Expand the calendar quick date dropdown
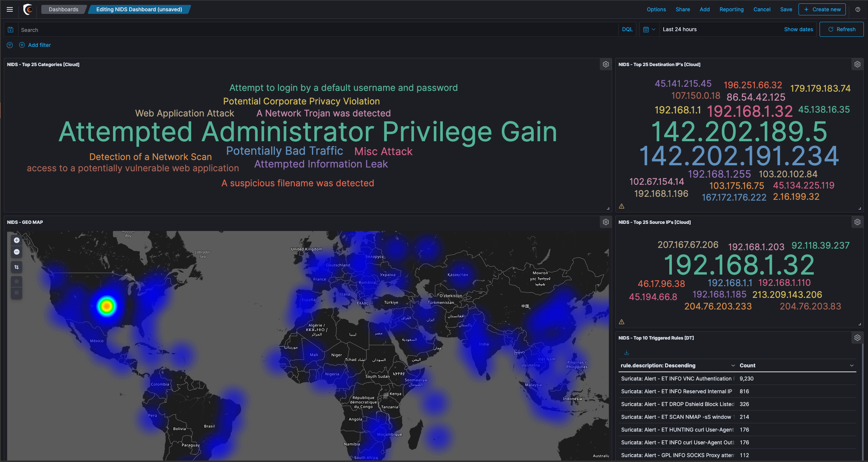 (x=649, y=29)
